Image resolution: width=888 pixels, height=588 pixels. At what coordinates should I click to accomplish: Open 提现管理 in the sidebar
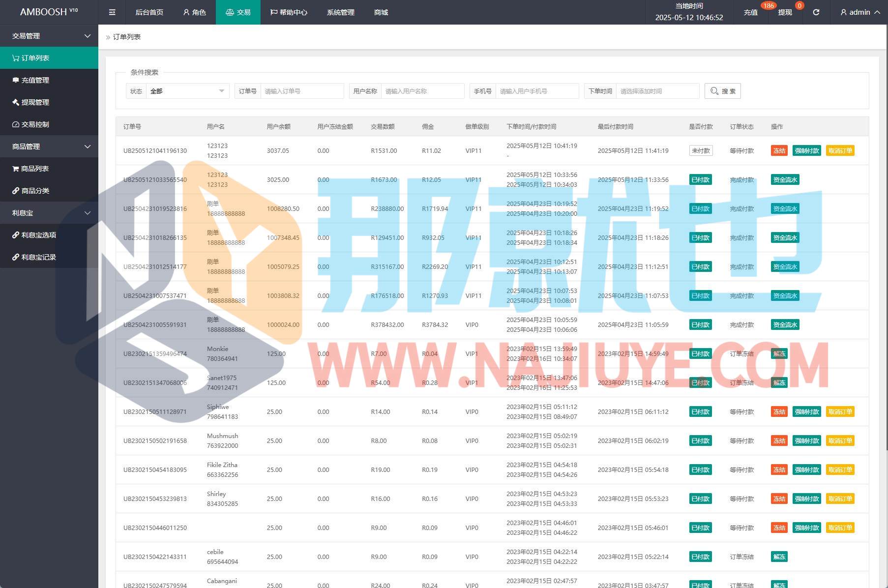(x=49, y=102)
